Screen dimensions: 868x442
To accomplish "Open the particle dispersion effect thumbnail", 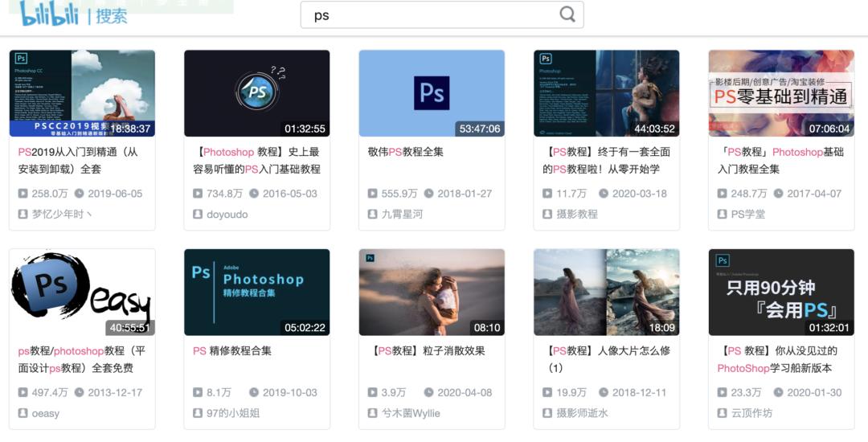I will point(432,292).
